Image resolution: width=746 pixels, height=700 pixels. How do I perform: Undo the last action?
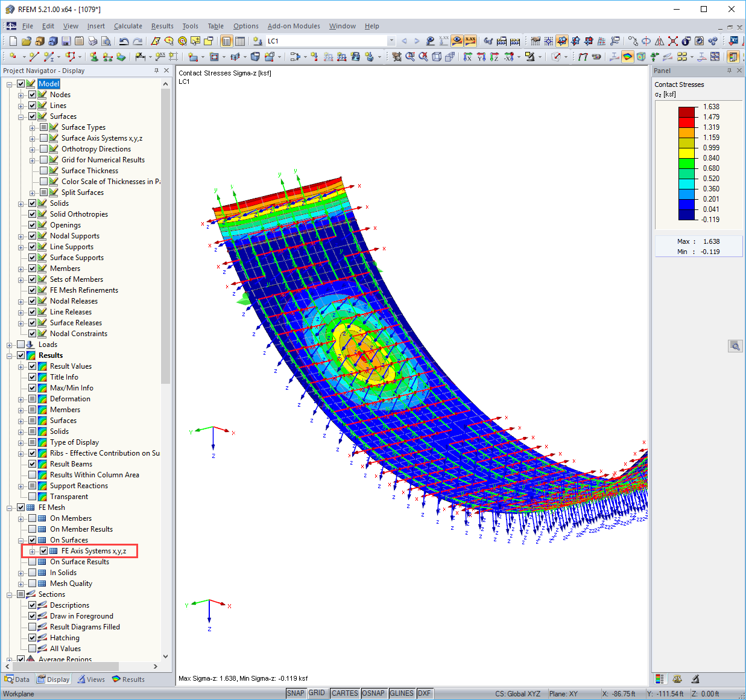click(124, 41)
